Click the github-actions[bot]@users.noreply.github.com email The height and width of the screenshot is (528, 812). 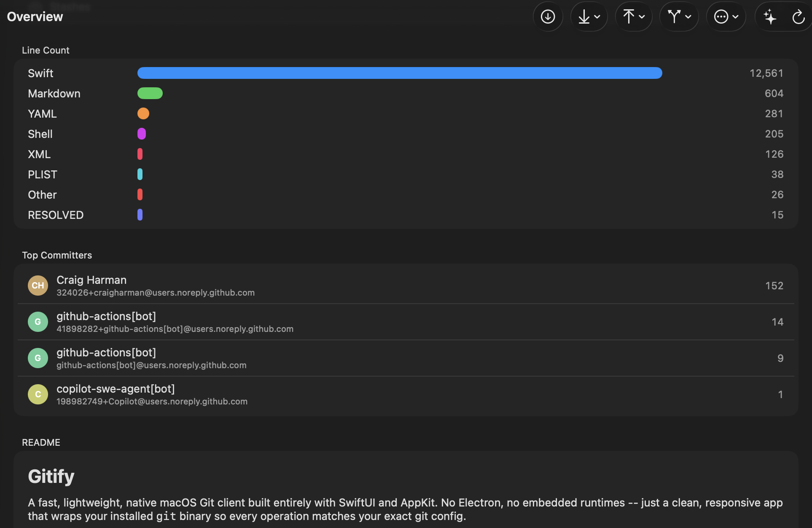click(151, 365)
